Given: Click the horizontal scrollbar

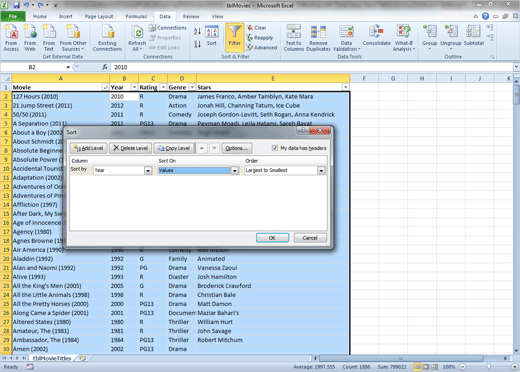Looking at the screenshot, I should click(401, 358).
